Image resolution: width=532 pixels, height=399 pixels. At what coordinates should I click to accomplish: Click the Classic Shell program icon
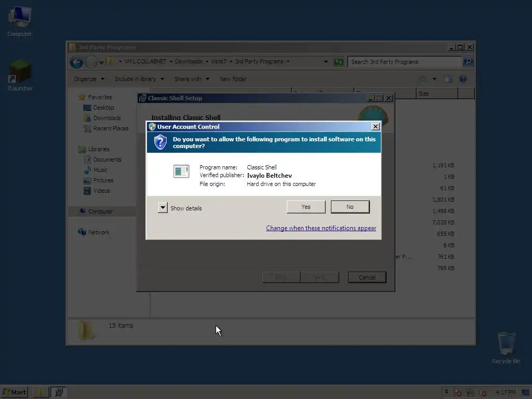click(181, 171)
